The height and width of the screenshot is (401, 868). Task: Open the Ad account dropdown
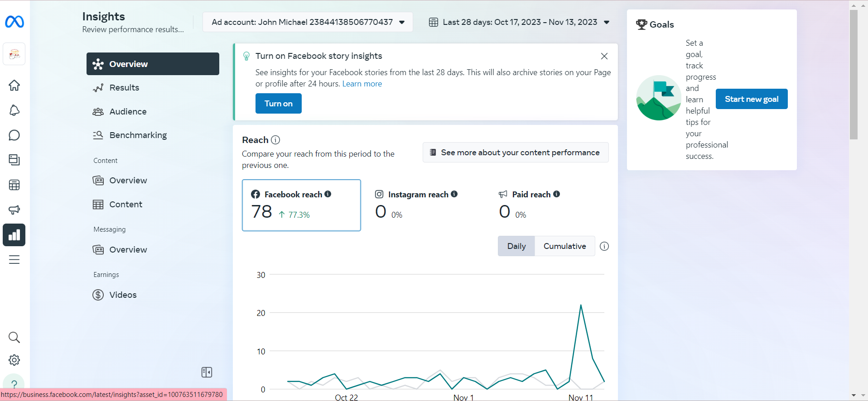(x=308, y=22)
